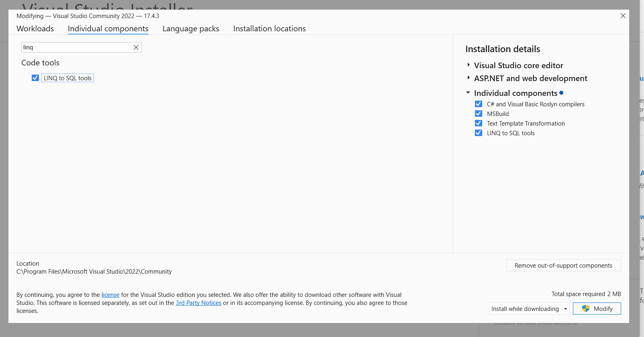644x337 pixels.
Task: Open Install while downloading dropdown
Action: [529, 309]
